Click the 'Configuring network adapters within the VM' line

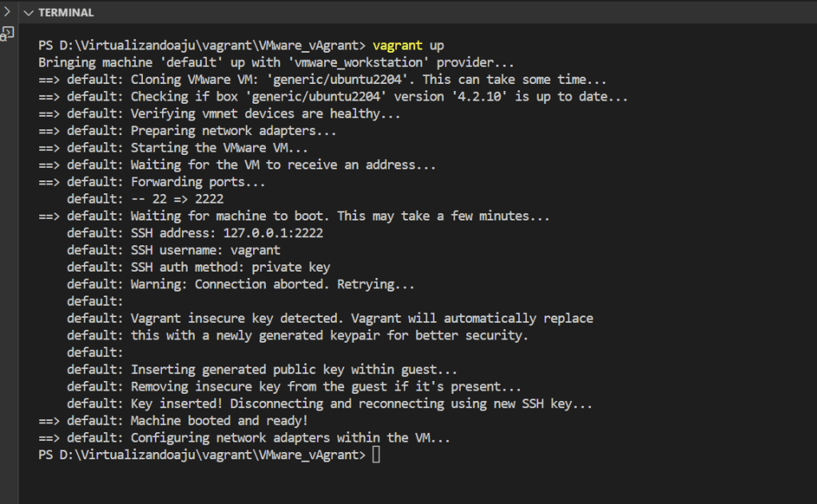point(292,438)
